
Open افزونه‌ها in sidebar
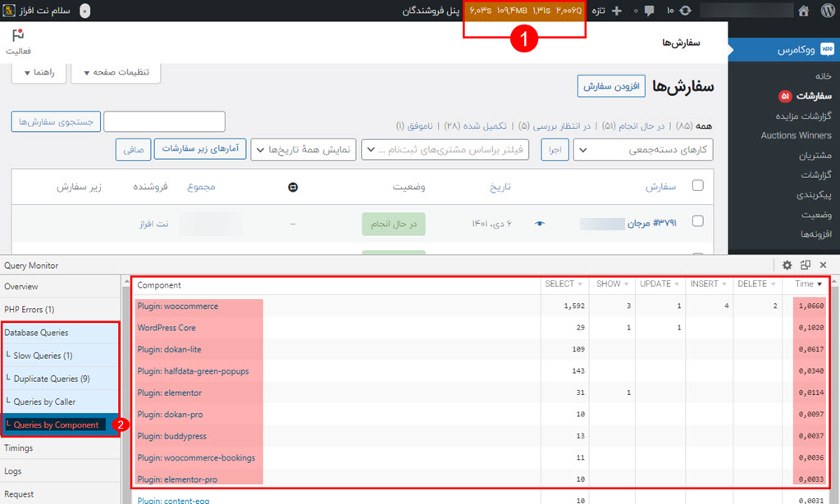point(816,234)
